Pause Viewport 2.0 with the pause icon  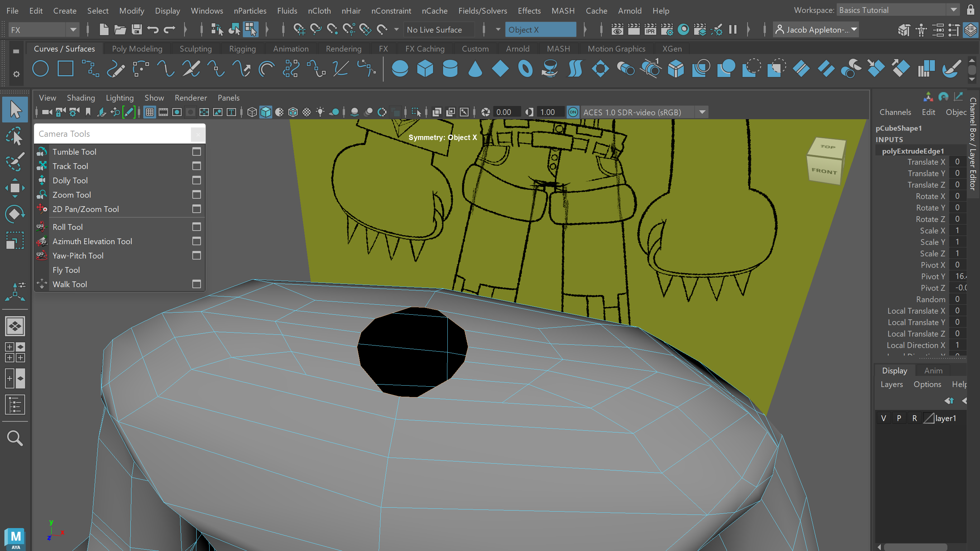733,29
